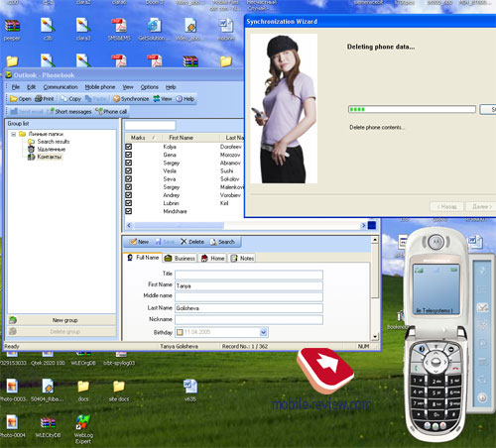Toggle the mark checkbox for Kolya
This screenshot has width=496, height=448.
tap(129, 147)
